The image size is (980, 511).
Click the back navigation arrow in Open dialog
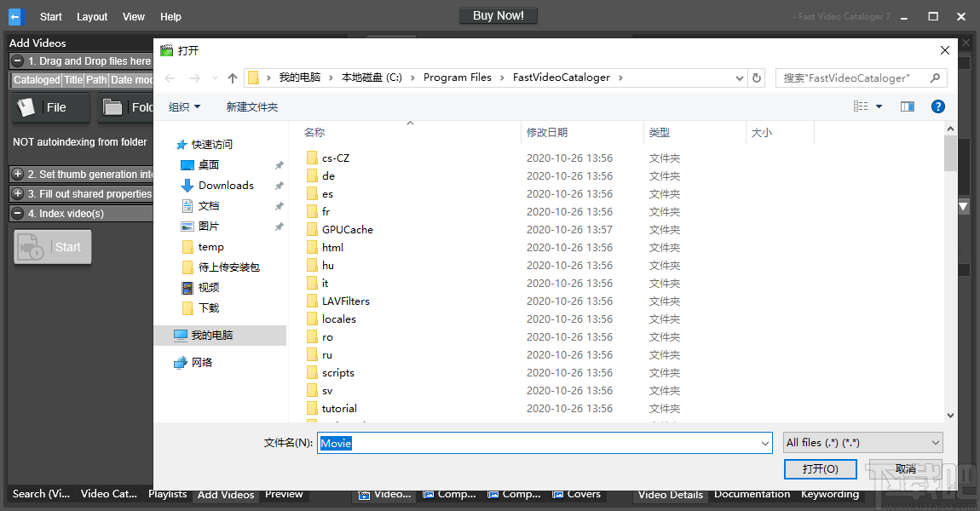pos(169,78)
